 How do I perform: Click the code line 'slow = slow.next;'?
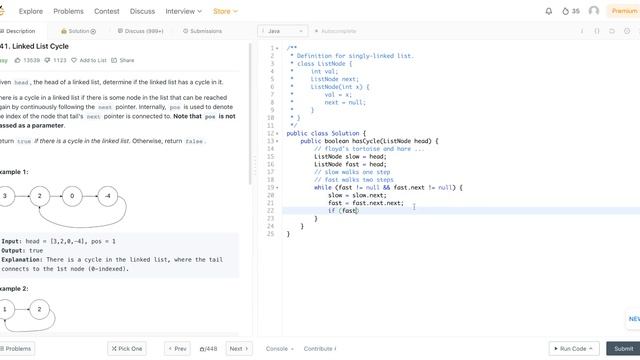click(x=357, y=196)
